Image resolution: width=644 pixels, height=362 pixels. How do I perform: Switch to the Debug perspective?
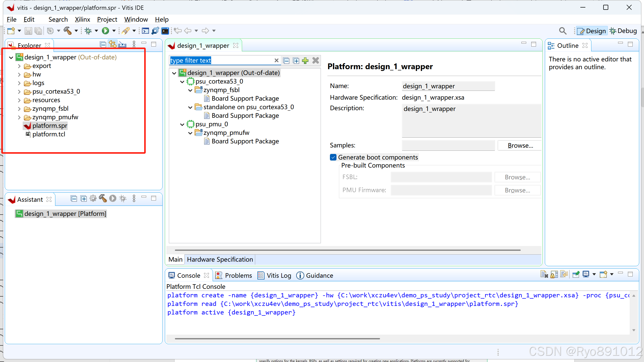623,31
